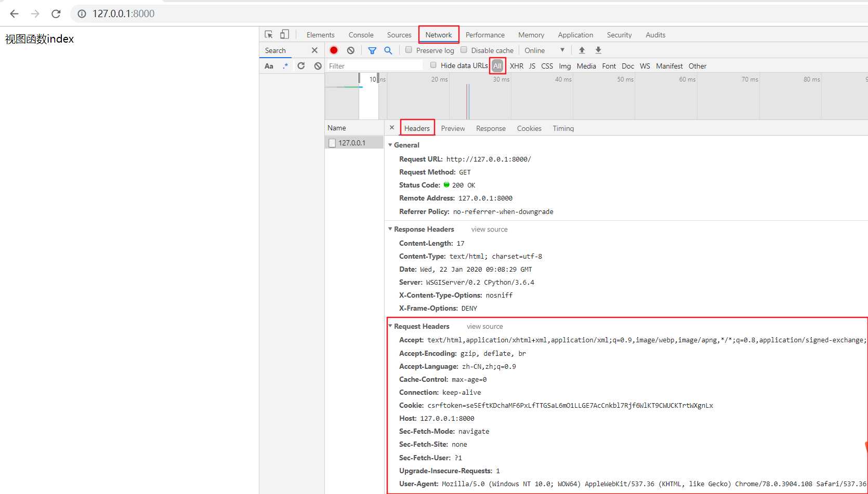This screenshot has height=494, width=868.
Task: Toggle match case Aa in search
Action: coord(269,66)
